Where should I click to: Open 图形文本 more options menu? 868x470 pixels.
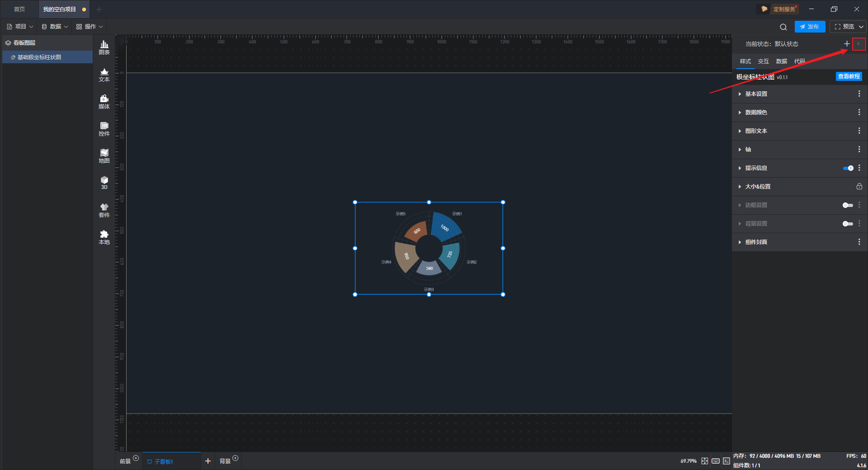[859, 131]
